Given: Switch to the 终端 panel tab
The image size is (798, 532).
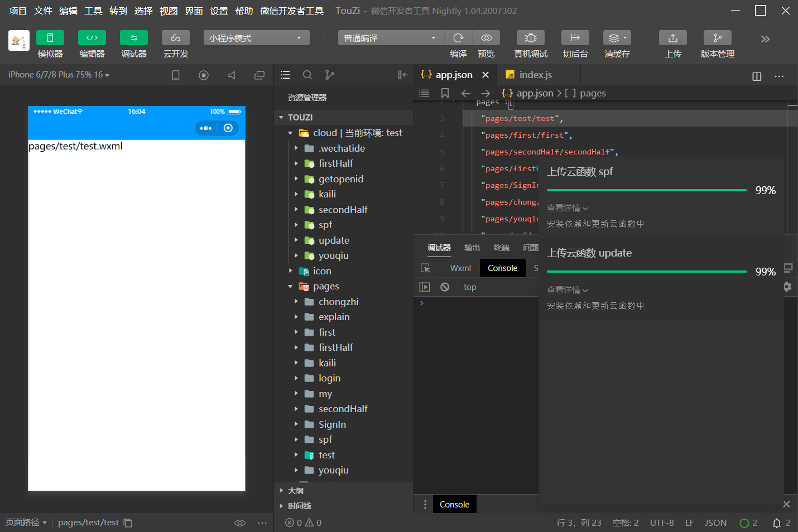Looking at the screenshot, I should (x=501, y=248).
